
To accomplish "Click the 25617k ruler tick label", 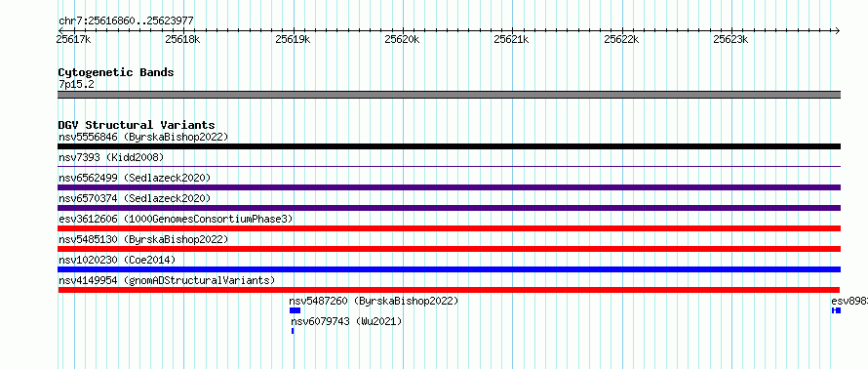I will pyautogui.click(x=73, y=39).
